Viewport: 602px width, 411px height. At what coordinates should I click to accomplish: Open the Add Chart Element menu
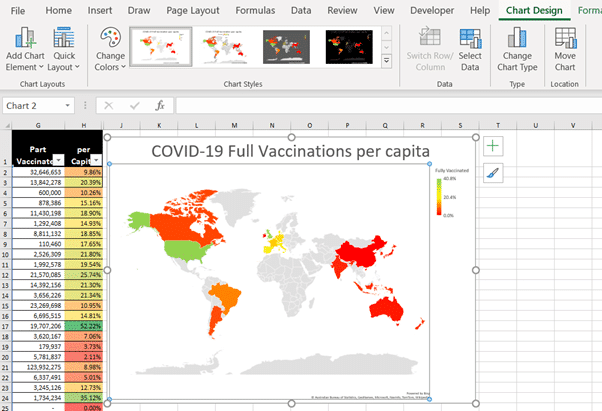click(x=25, y=49)
